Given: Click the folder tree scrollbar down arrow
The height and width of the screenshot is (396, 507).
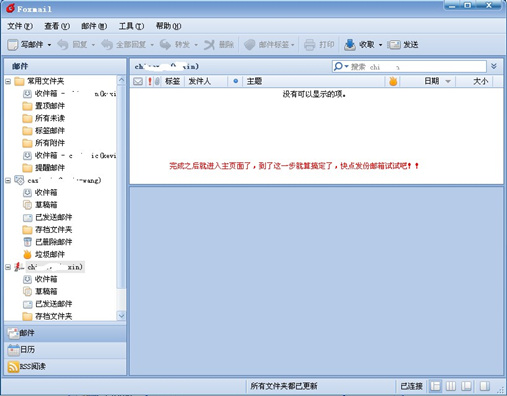Looking at the screenshot, I should (121, 315).
